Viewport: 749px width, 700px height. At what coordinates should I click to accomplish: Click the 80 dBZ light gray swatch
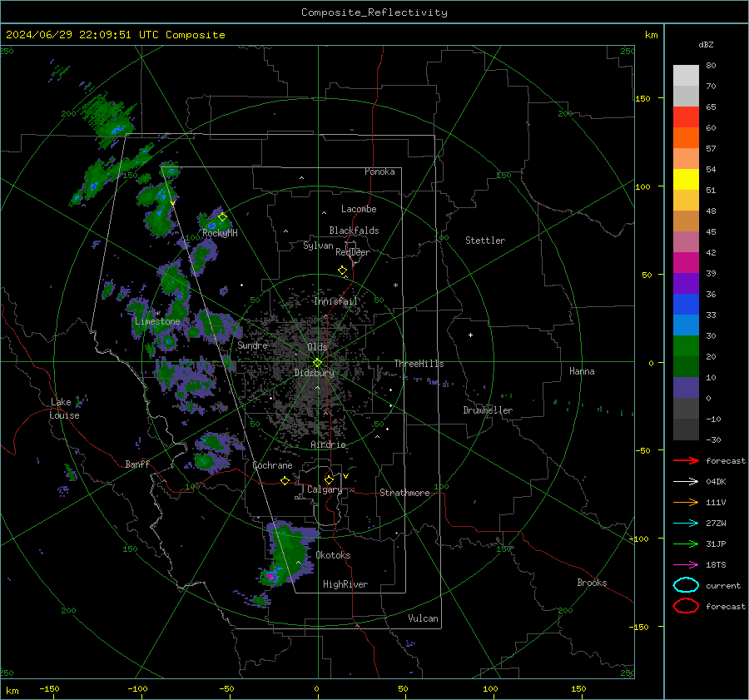coord(686,76)
